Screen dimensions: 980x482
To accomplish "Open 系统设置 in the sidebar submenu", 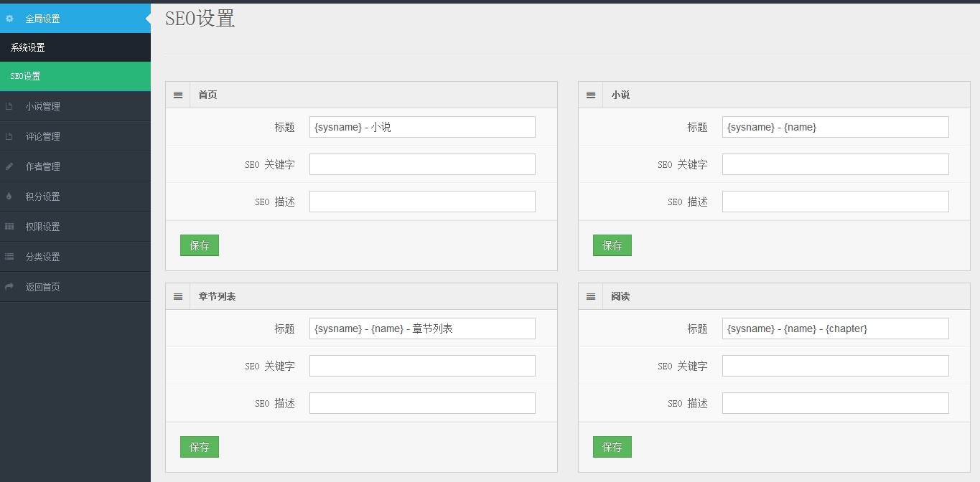I will click(28, 47).
